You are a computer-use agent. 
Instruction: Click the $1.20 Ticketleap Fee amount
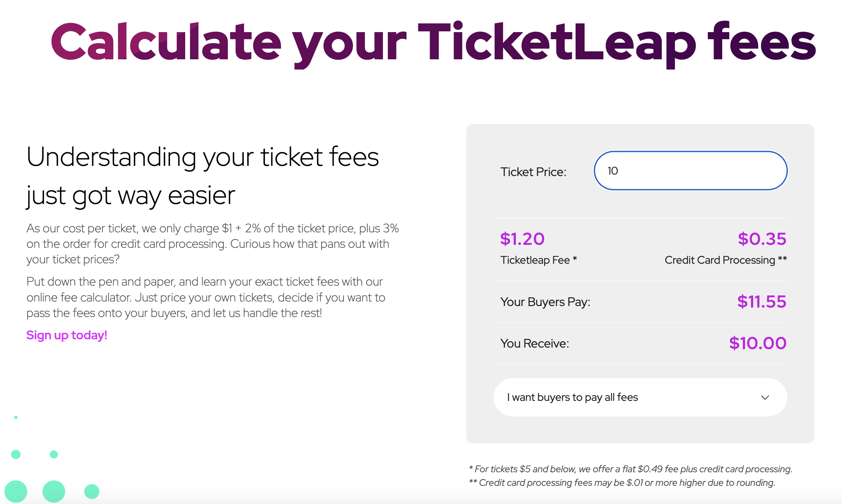coord(522,239)
